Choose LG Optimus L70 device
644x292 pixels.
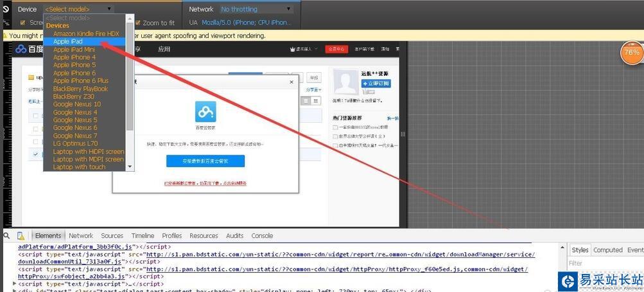[x=76, y=143]
